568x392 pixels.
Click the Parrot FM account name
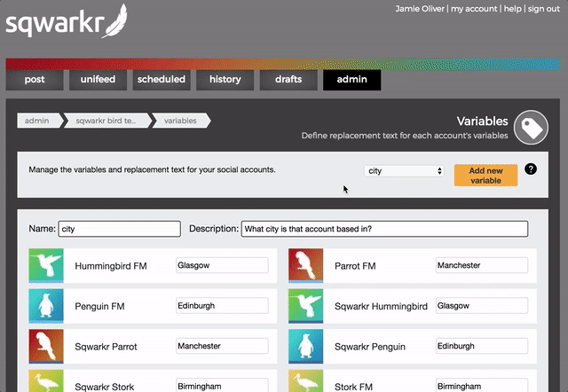[355, 266]
